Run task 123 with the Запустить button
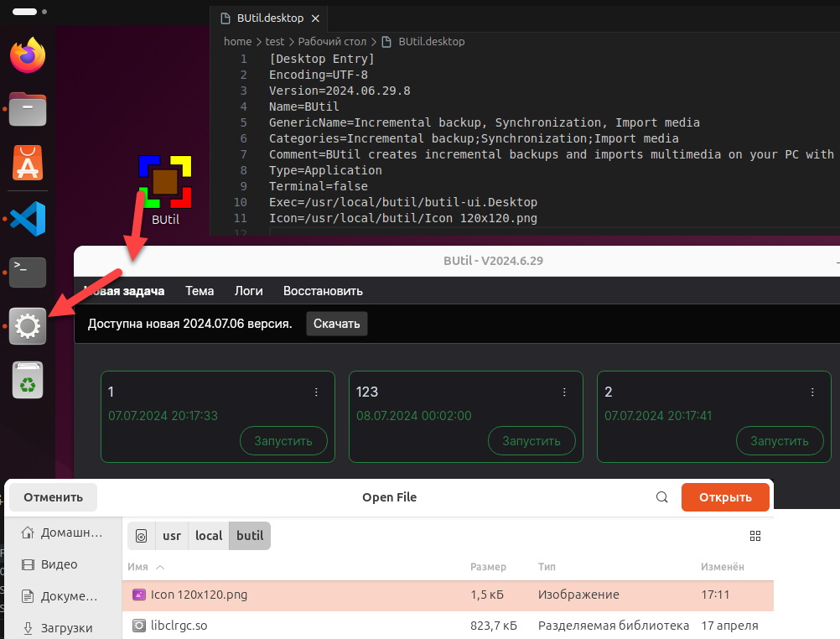 coord(531,440)
